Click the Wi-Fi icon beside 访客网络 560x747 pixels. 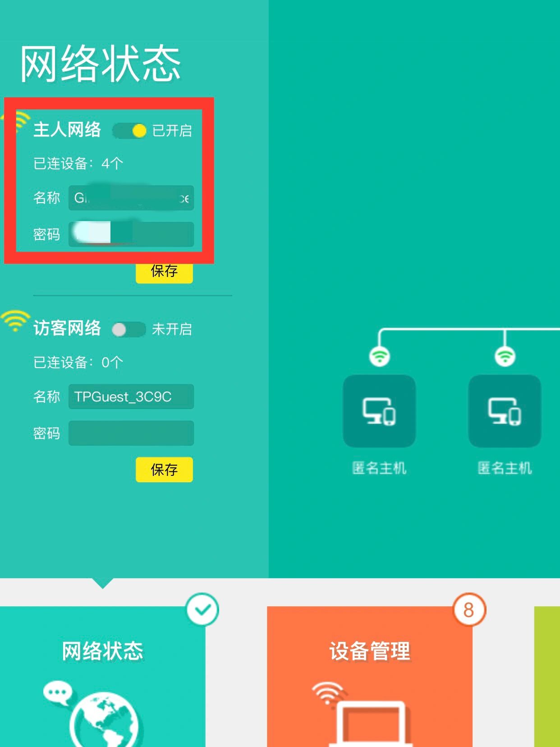point(15,321)
